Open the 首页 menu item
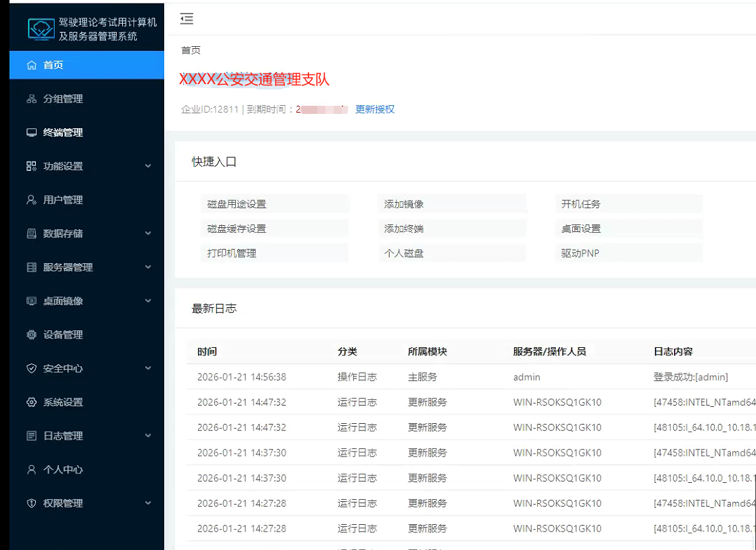The width and height of the screenshot is (756, 550). (x=87, y=65)
